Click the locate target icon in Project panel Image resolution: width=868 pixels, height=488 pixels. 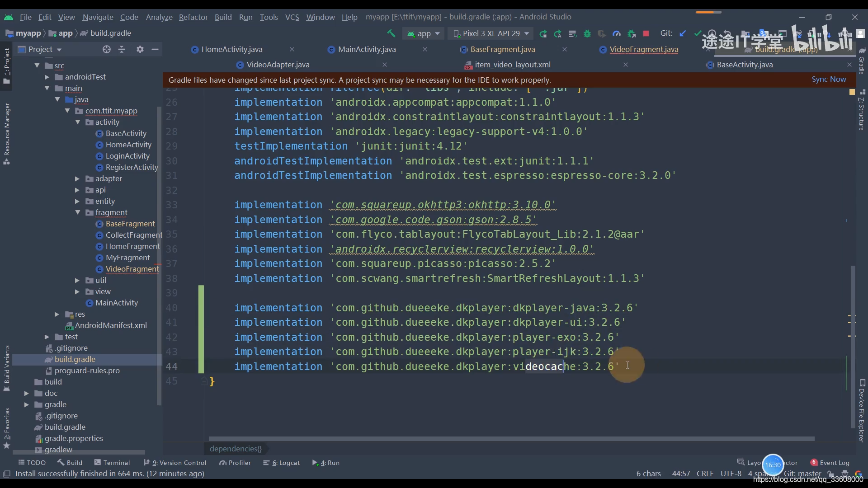(107, 49)
